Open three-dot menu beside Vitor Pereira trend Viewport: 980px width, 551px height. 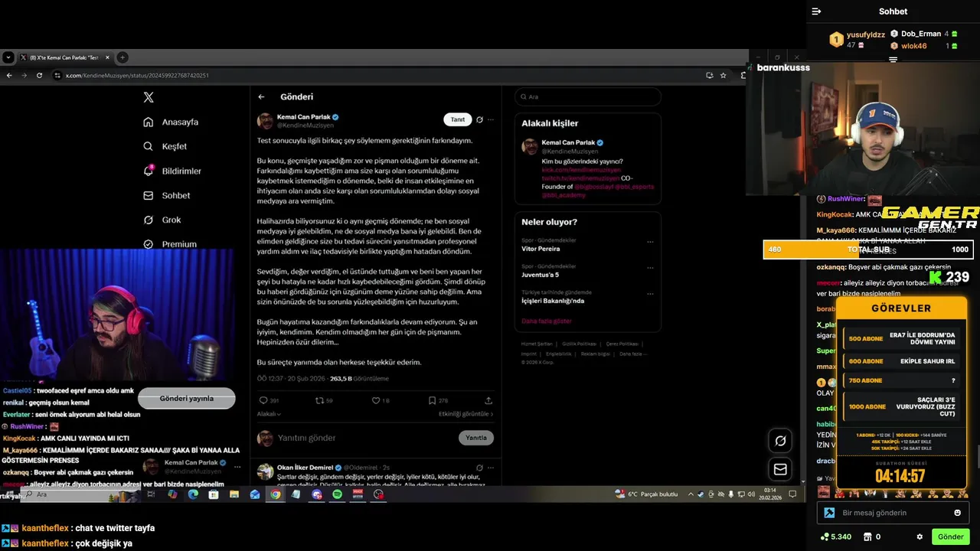650,242
